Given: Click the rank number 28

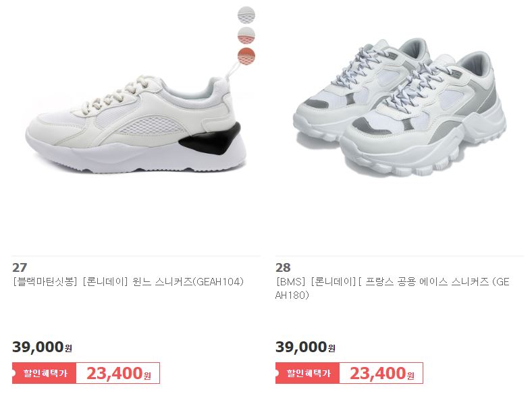Looking at the screenshot, I should pos(283,268).
